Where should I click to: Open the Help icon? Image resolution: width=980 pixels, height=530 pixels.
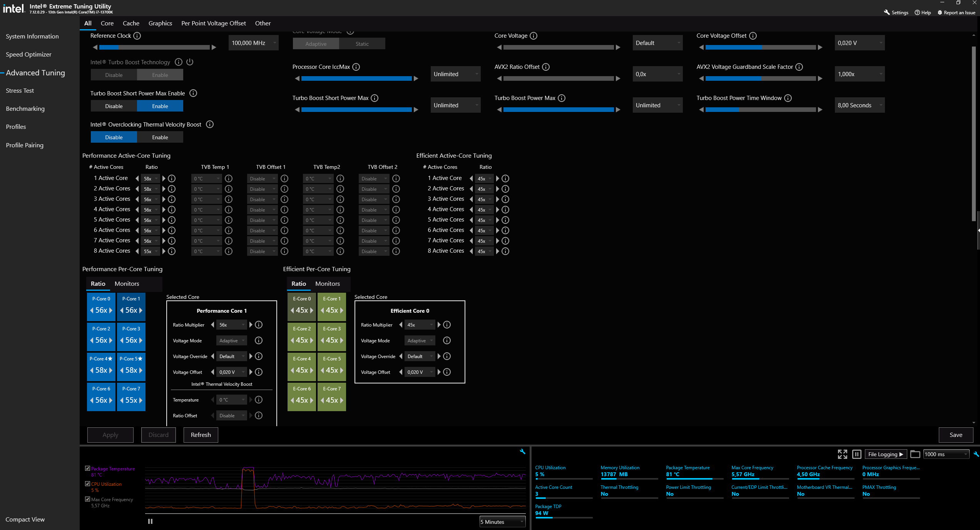coord(917,12)
